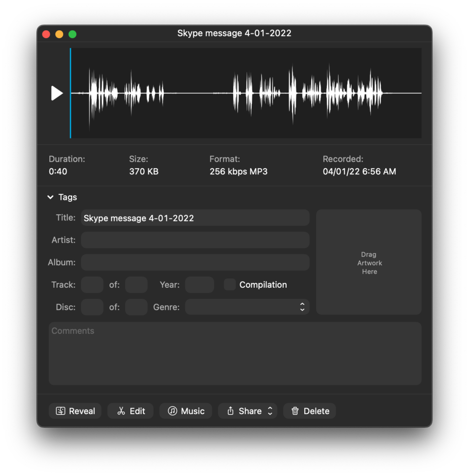Click the Format value 256 kbps MP3
Image resolution: width=469 pixels, height=476 pixels.
238,172
